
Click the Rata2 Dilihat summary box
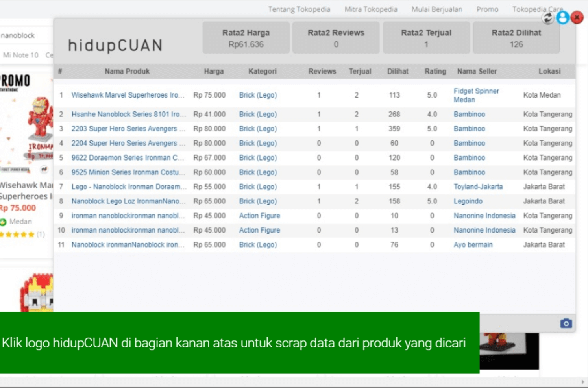point(516,38)
